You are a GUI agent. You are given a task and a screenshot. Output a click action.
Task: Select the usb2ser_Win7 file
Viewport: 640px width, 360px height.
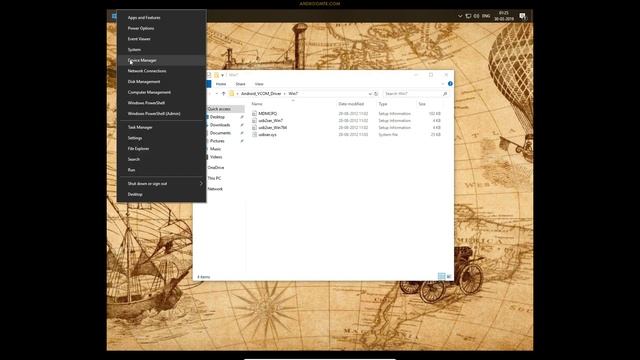271,120
